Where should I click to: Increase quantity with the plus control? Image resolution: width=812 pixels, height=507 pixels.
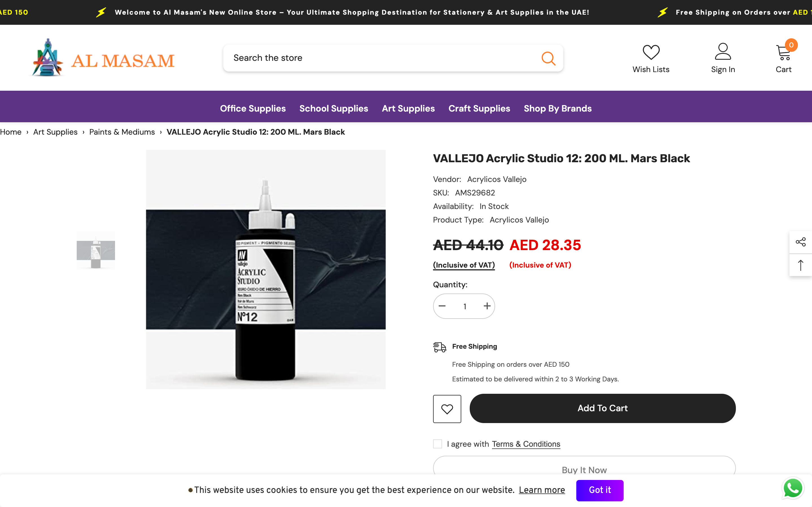(x=487, y=306)
